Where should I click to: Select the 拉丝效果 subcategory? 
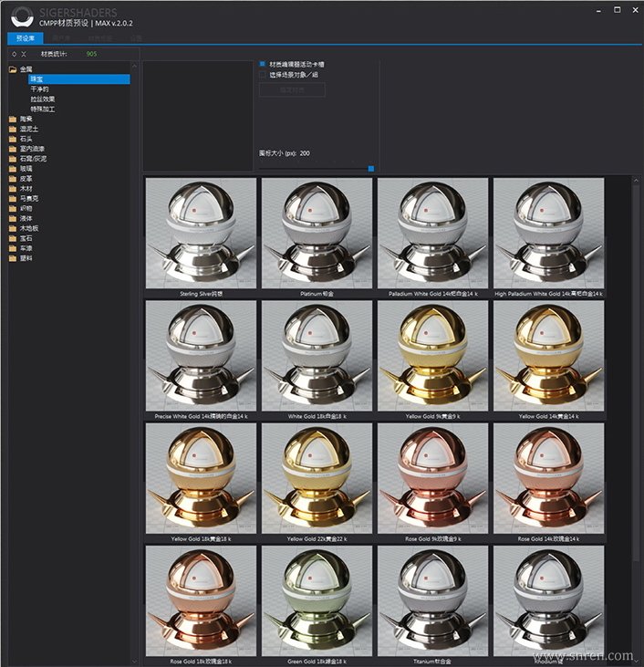pyautogui.click(x=43, y=99)
